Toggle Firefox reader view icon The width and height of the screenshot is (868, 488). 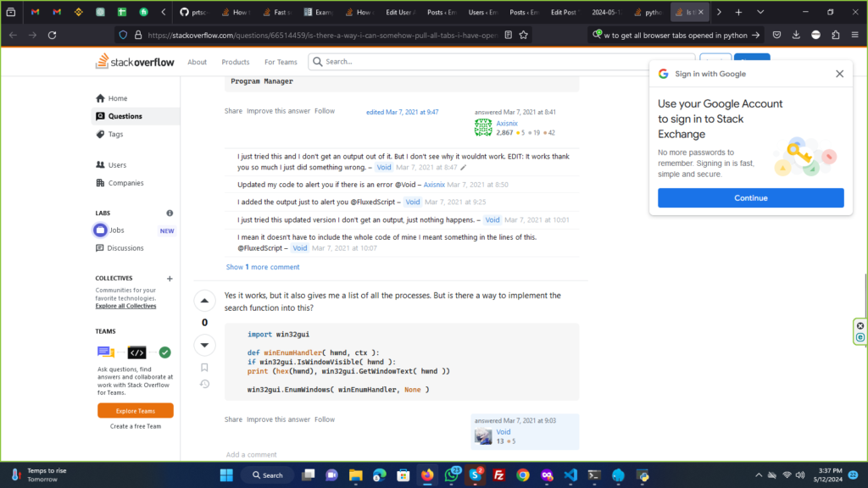point(506,35)
